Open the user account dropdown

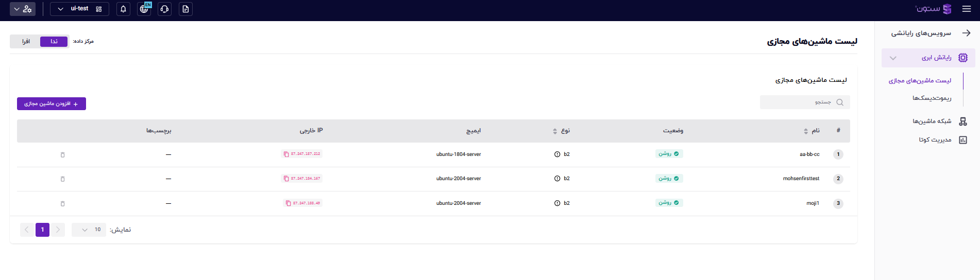tap(23, 9)
